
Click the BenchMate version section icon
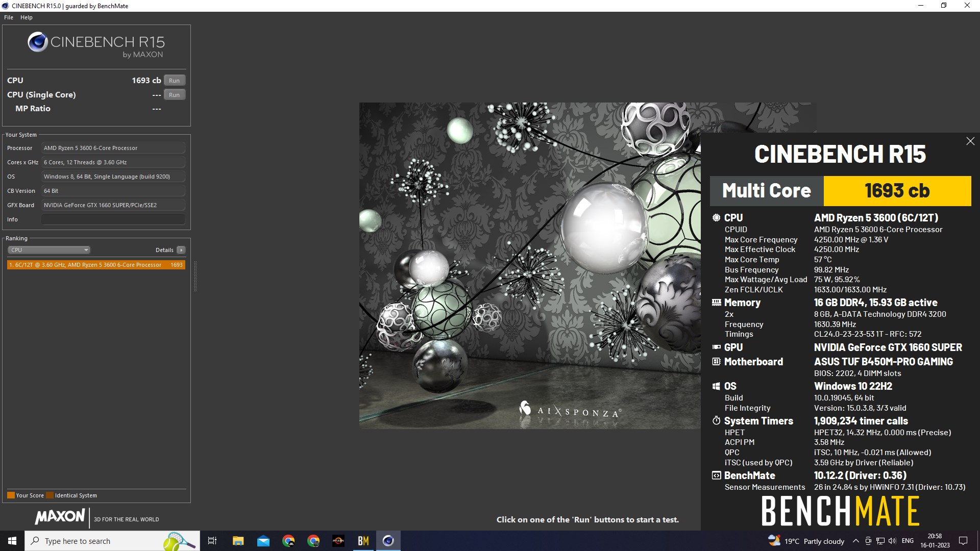[x=717, y=475]
